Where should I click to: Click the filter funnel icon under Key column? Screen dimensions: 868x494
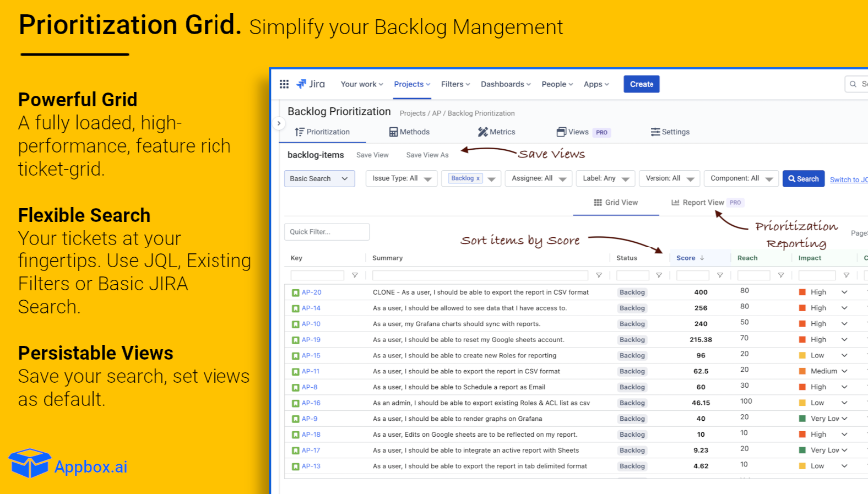coord(355,276)
